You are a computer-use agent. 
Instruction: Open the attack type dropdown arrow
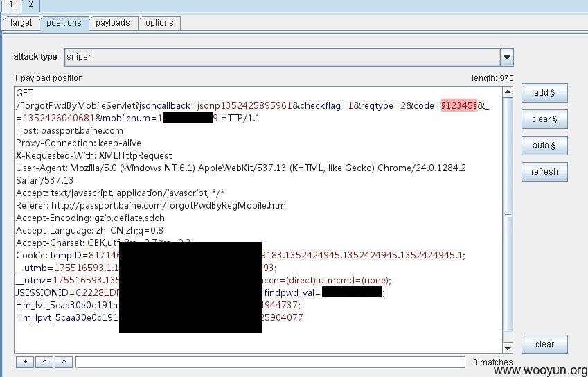(x=507, y=57)
